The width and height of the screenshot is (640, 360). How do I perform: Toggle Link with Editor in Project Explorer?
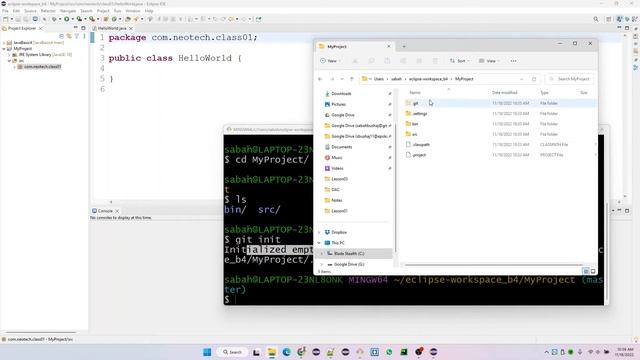click(69, 36)
